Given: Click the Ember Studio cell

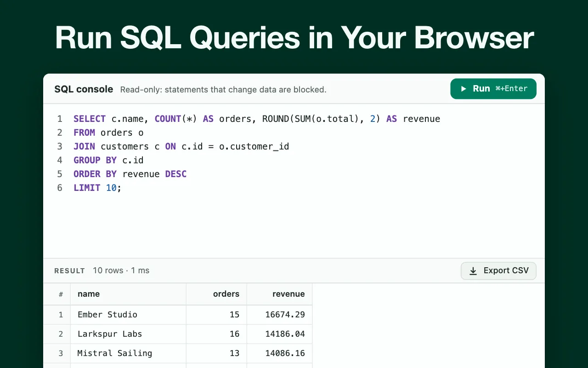Looking at the screenshot, I should pyautogui.click(x=128, y=315).
